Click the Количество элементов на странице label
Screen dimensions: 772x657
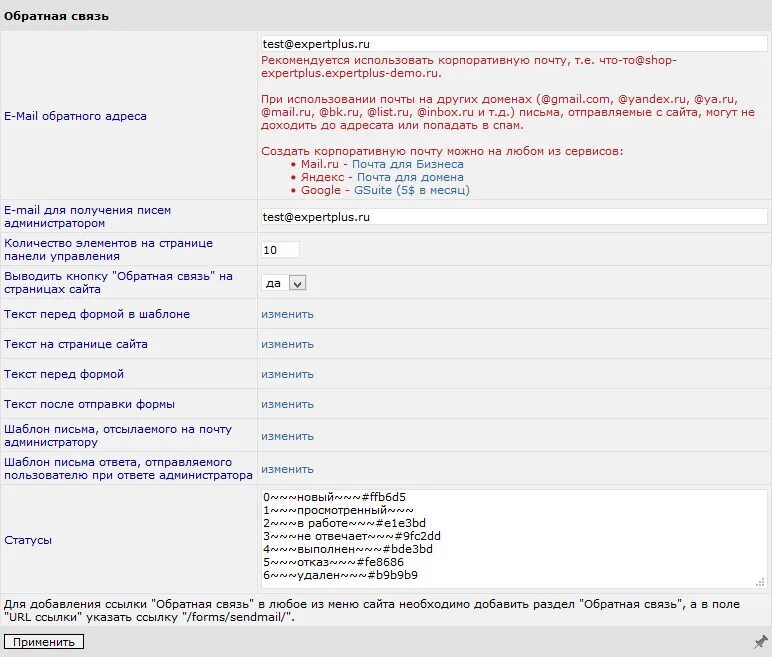click(108, 250)
